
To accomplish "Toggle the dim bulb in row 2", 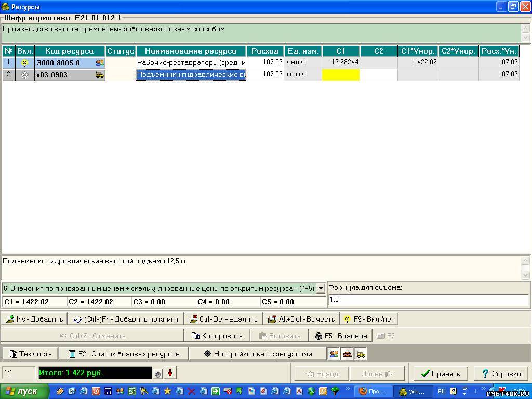I will [x=24, y=75].
